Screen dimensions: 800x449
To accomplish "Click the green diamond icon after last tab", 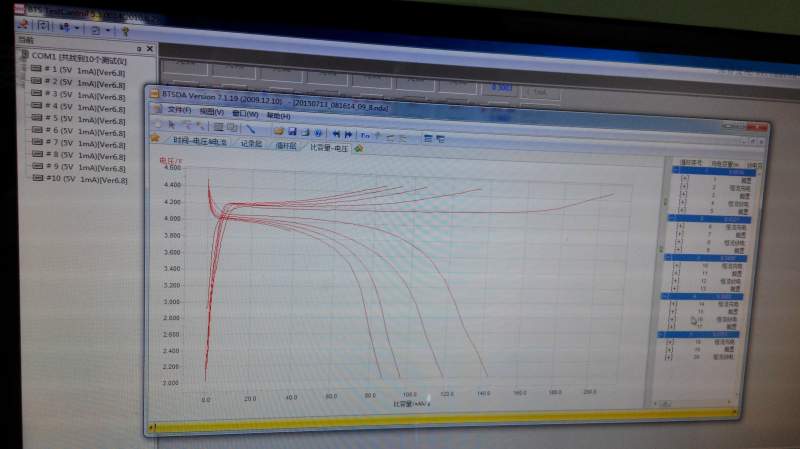I will click(359, 148).
